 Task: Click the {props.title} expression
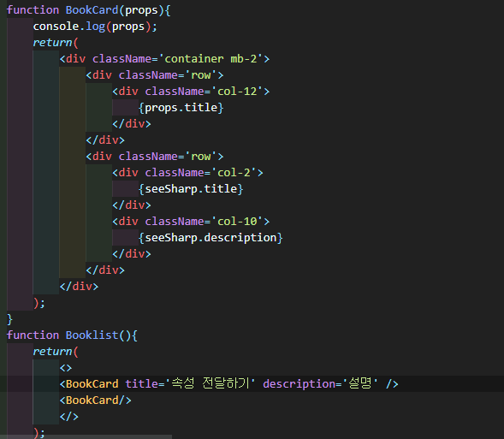[x=181, y=107]
